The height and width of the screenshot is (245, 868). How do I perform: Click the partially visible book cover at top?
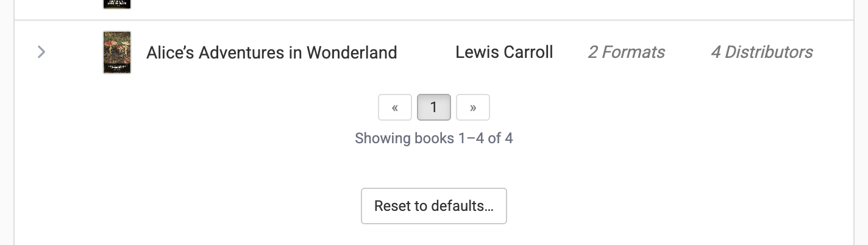point(117,4)
